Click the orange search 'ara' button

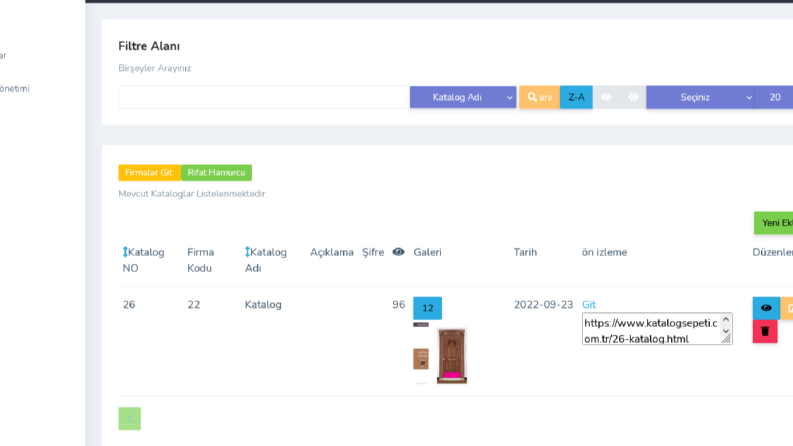[539, 97]
